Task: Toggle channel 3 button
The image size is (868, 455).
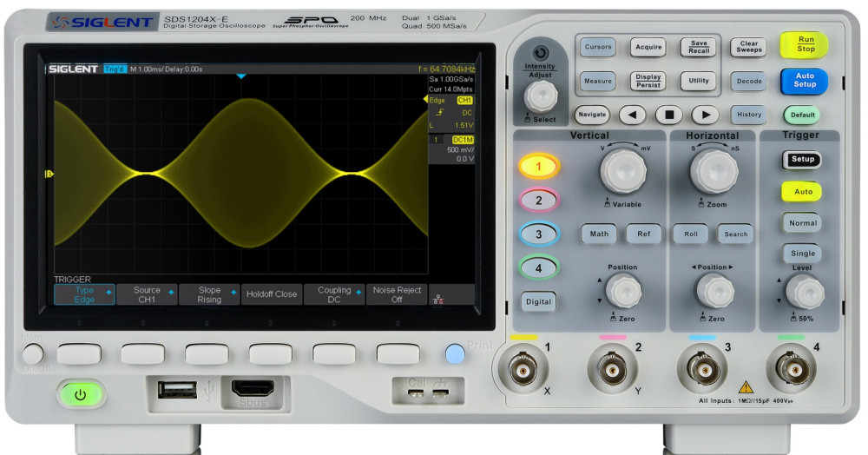Action: tap(538, 234)
